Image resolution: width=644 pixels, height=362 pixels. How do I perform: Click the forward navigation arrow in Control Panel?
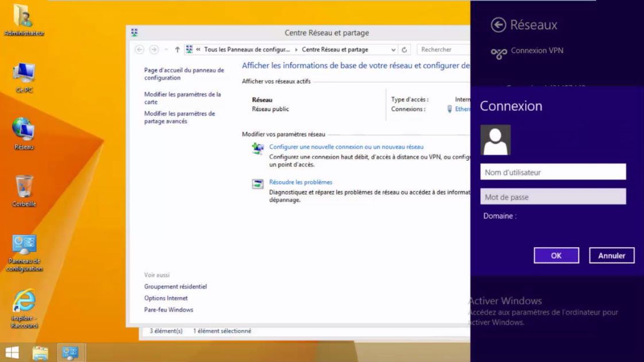(x=154, y=49)
